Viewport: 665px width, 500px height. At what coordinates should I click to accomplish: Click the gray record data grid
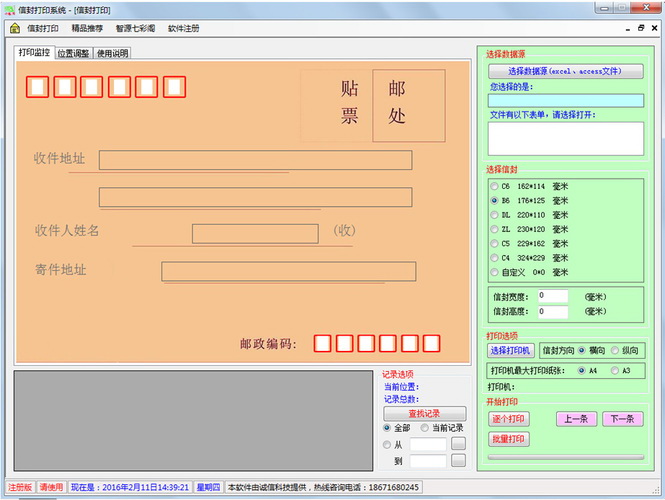point(193,421)
